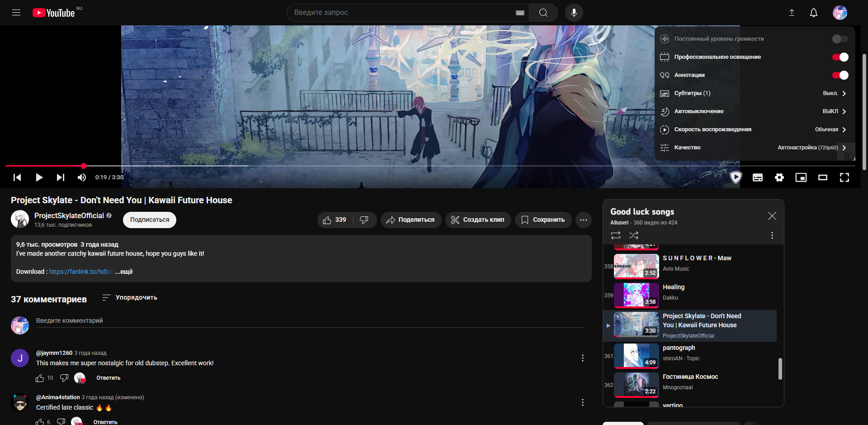Screen dimensions: 868x425
Task: Open @jaymm1260 user profile link
Action: pos(54,353)
